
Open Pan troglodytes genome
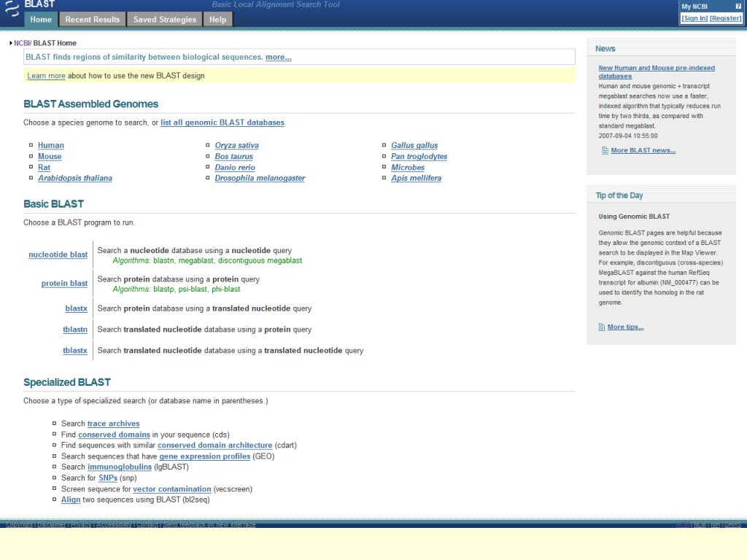click(419, 156)
